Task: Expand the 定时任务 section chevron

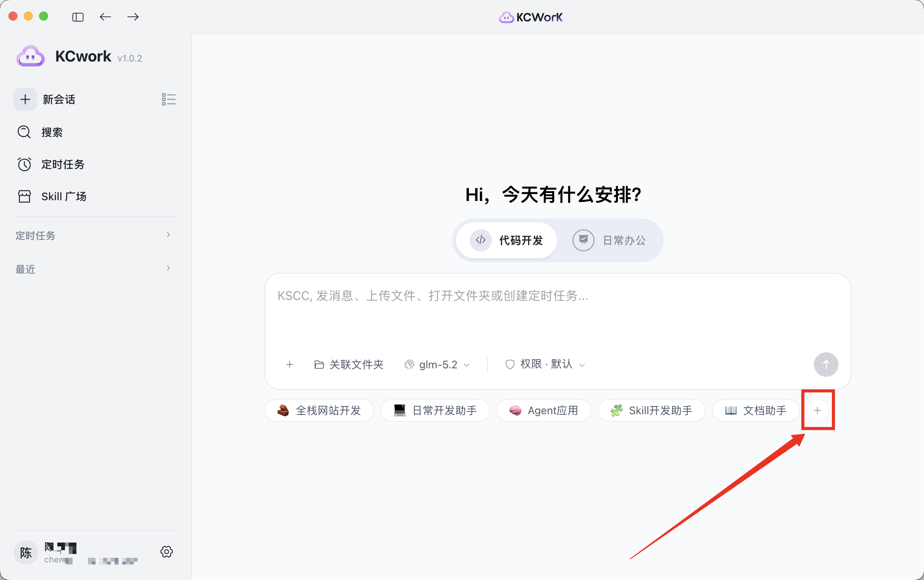Action: (168, 235)
